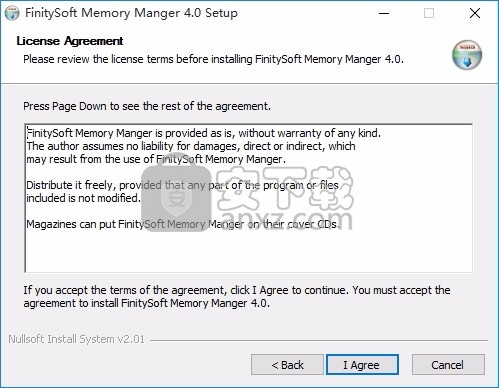This screenshot has width=499, height=388.
Task: Place cursor on 'provided as is' license line
Action: 203,133
